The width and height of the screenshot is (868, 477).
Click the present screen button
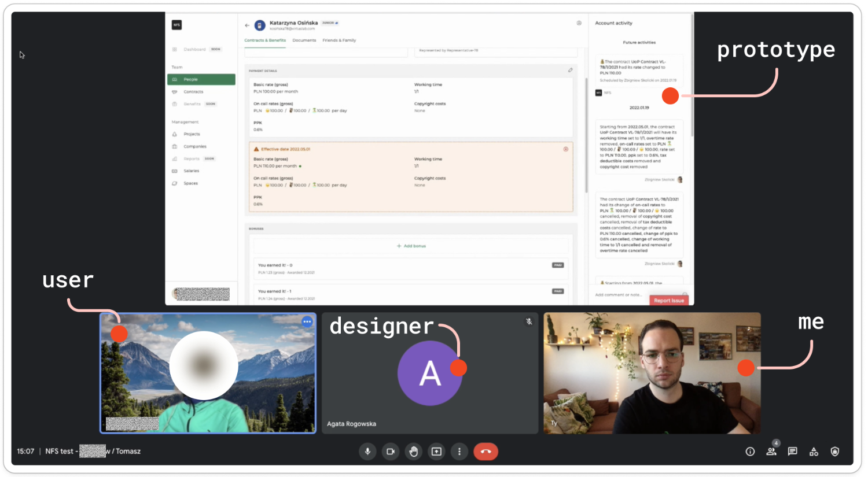coord(436,452)
